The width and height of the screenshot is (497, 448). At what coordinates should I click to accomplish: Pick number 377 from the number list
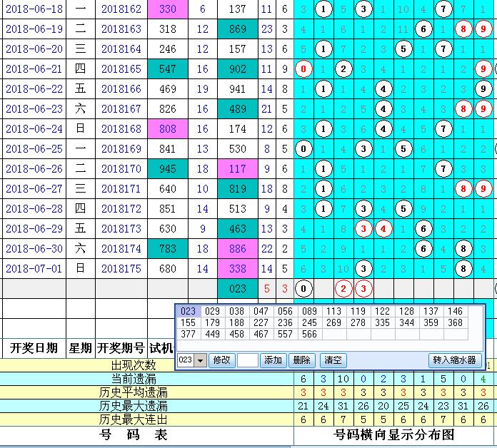pos(188,334)
